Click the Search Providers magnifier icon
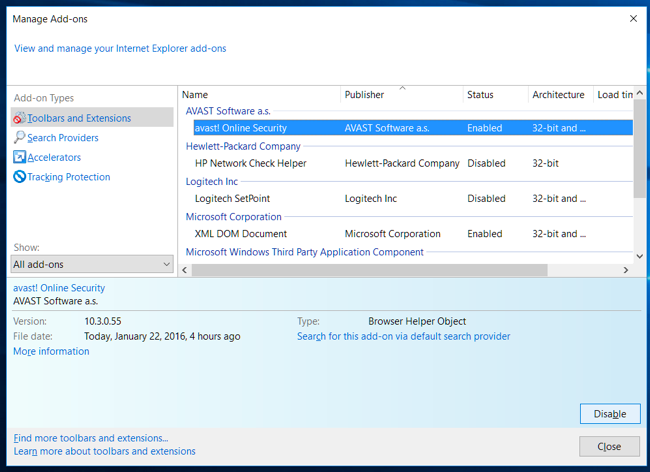The image size is (650, 472). (19, 137)
